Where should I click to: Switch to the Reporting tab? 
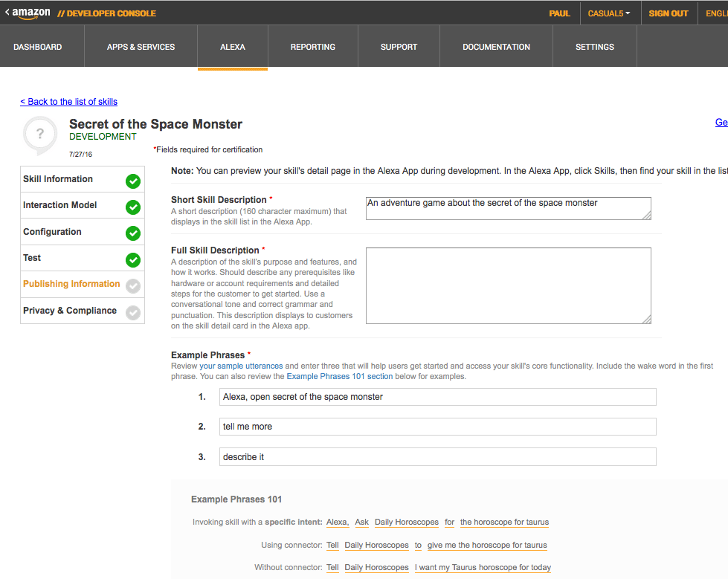tap(312, 47)
